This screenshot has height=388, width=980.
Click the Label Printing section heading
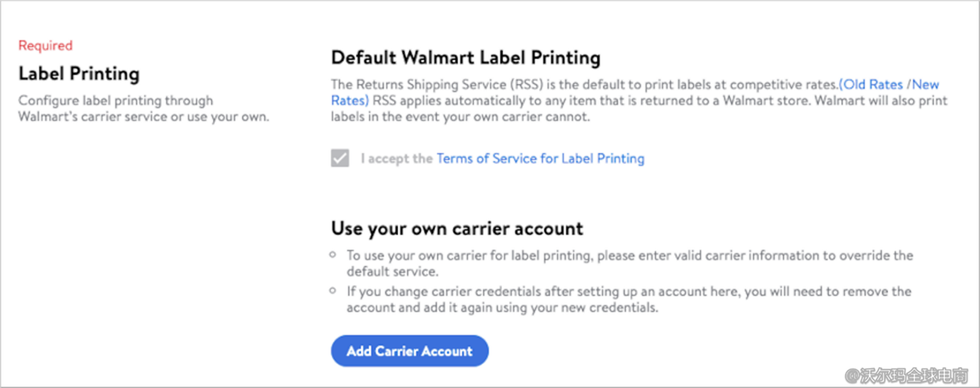79,74
